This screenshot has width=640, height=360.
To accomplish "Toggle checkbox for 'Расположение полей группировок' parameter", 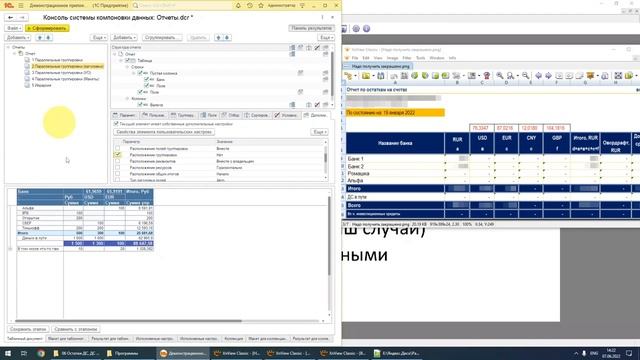I will (x=118, y=149).
